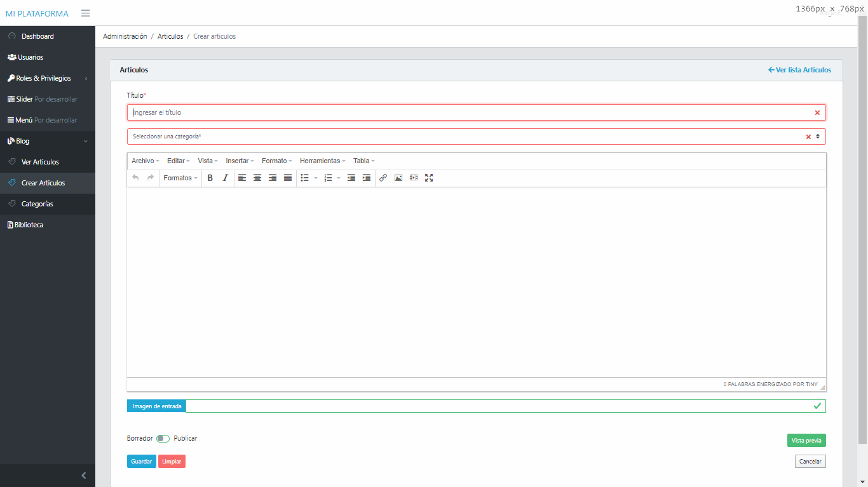Collapse the Blog sidebar section

86,141
